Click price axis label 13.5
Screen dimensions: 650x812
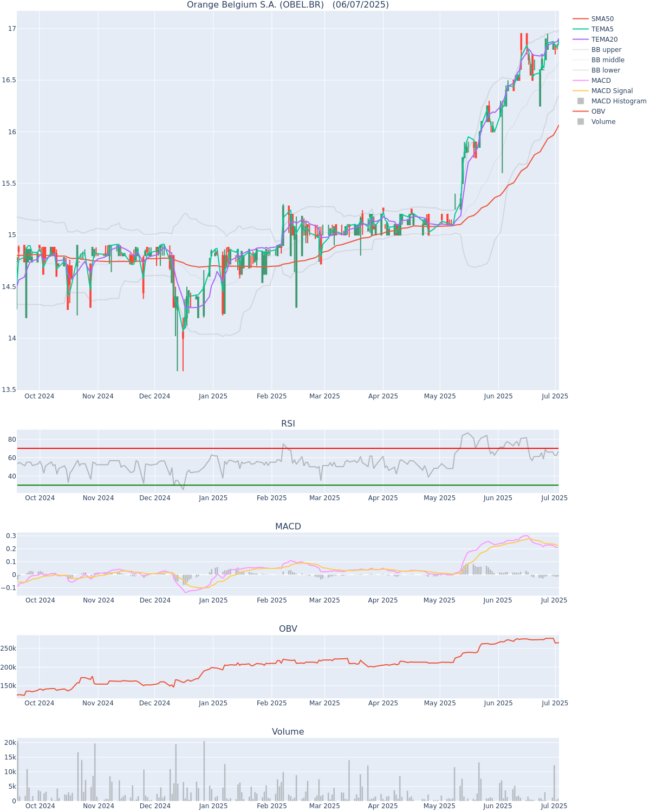(9, 390)
